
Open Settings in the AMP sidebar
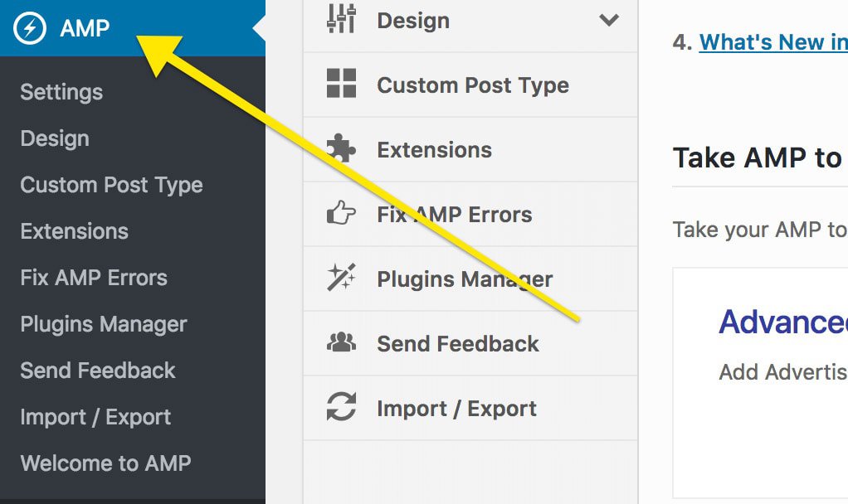61,92
